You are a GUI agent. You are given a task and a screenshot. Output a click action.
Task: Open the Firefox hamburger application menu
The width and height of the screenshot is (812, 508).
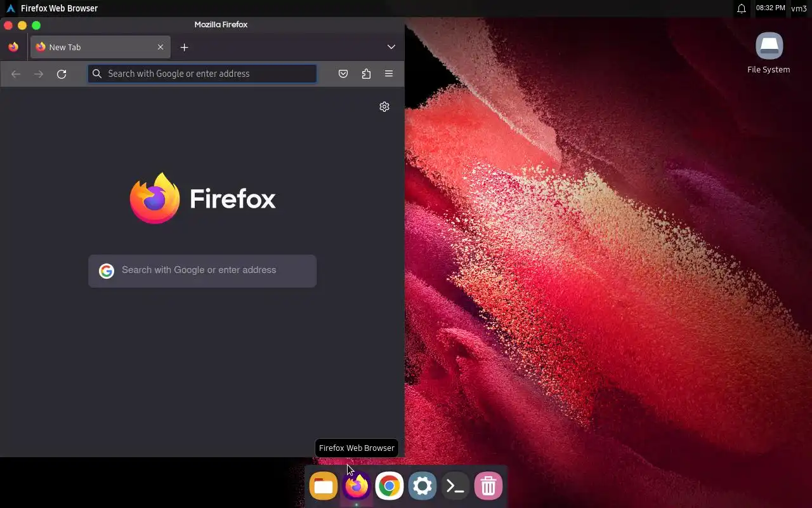tap(389, 74)
